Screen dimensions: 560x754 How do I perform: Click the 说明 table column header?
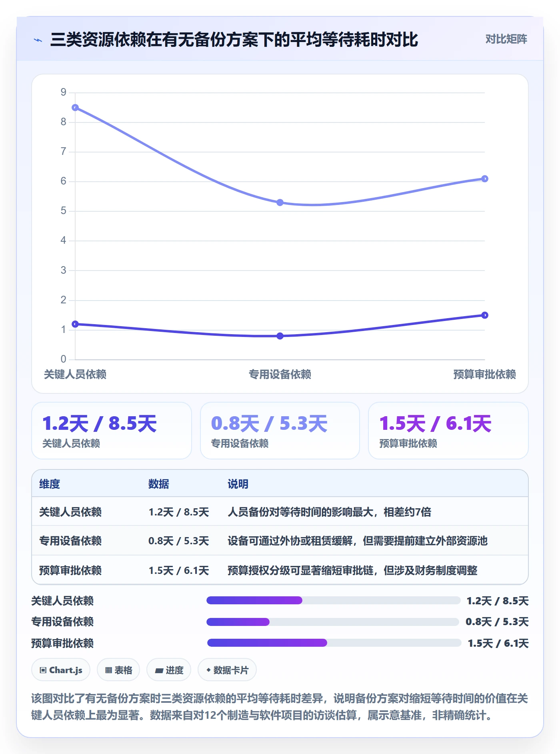[238, 484]
